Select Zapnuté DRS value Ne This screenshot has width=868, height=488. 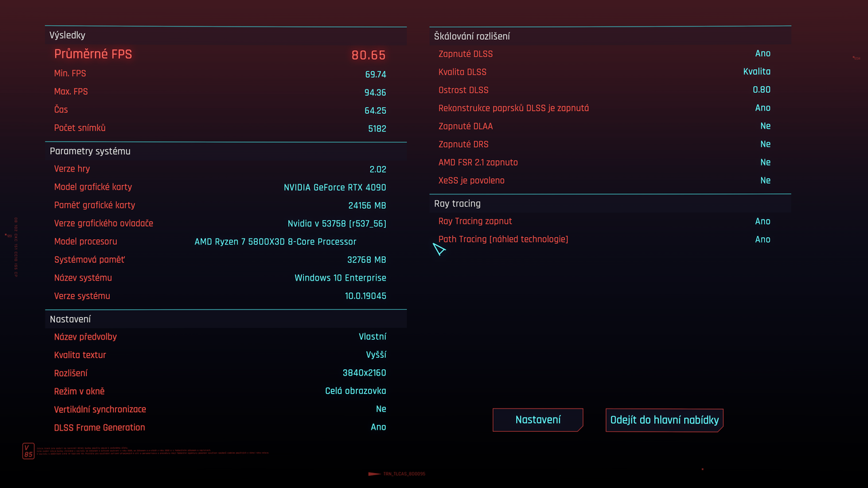click(766, 144)
